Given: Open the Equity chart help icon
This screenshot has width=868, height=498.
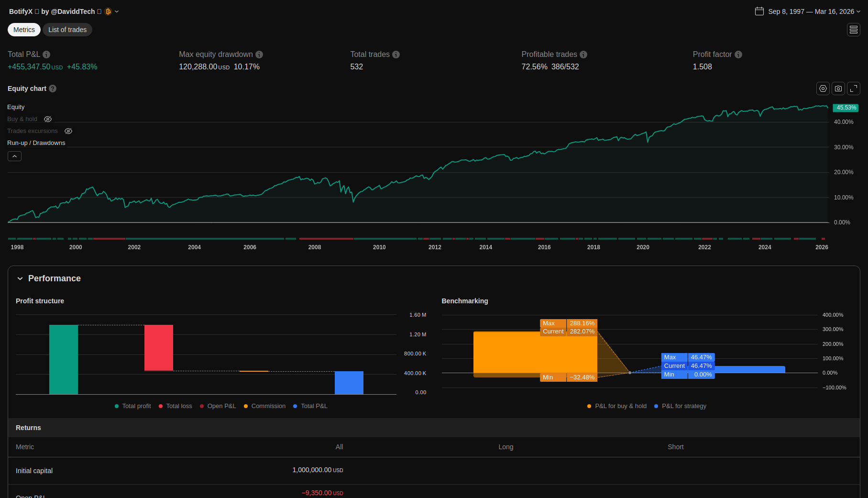Looking at the screenshot, I should pyautogui.click(x=53, y=89).
